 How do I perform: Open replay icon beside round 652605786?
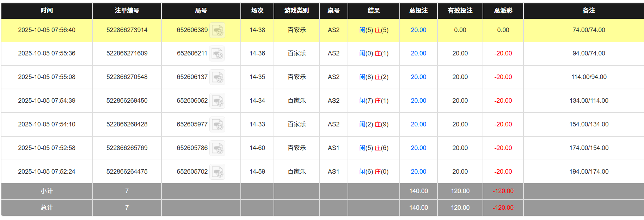coord(217,148)
